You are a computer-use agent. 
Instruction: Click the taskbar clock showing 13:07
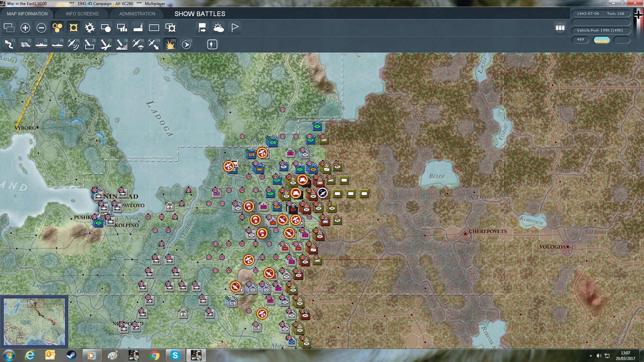click(x=625, y=356)
